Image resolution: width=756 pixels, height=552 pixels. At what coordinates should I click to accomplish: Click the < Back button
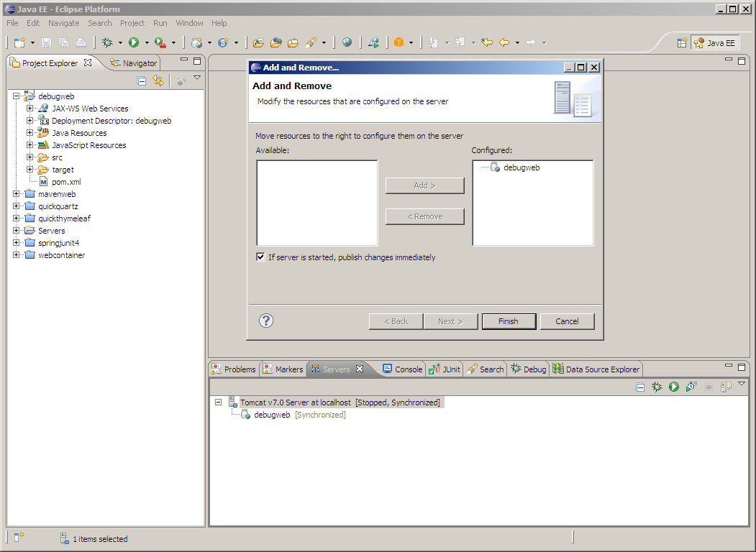[396, 321]
